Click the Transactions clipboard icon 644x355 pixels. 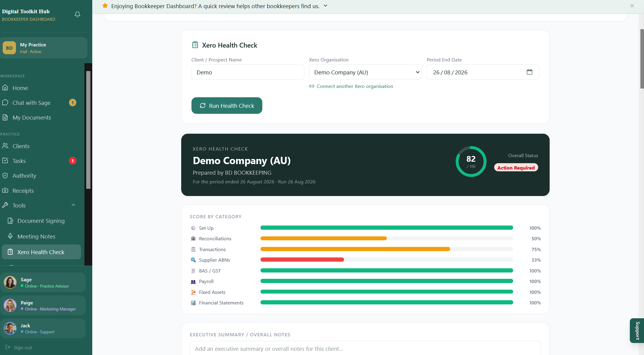(x=193, y=249)
